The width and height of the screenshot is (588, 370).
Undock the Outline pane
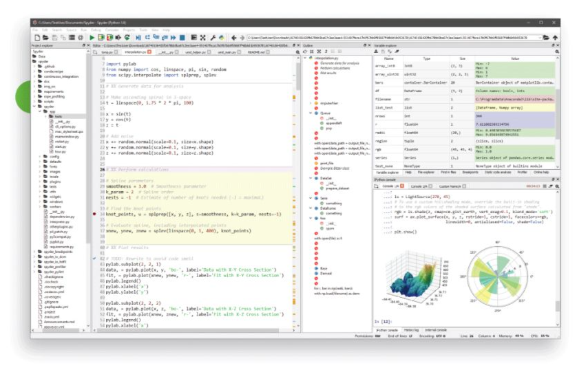(x=364, y=45)
